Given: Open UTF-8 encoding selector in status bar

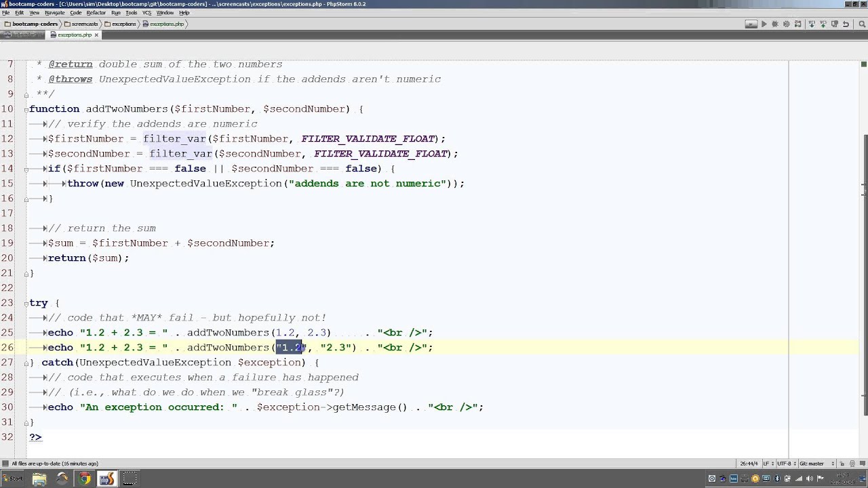Looking at the screenshot, I should click(x=787, y=464).
